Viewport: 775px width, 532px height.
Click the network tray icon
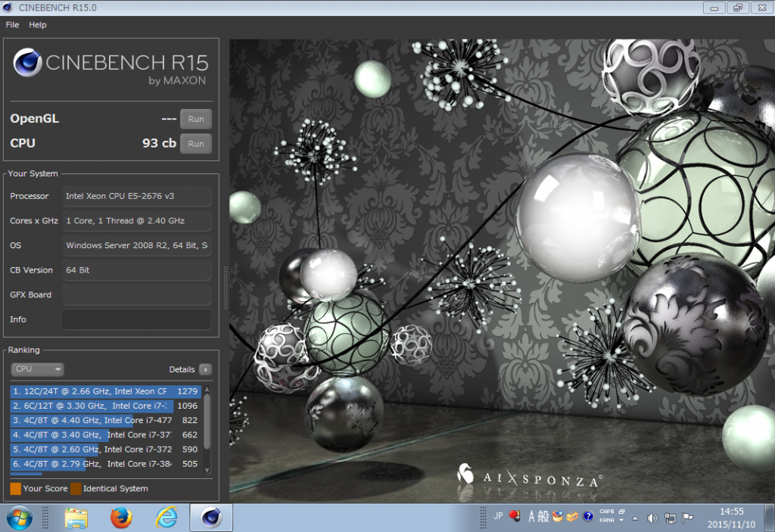pos(670,518)
